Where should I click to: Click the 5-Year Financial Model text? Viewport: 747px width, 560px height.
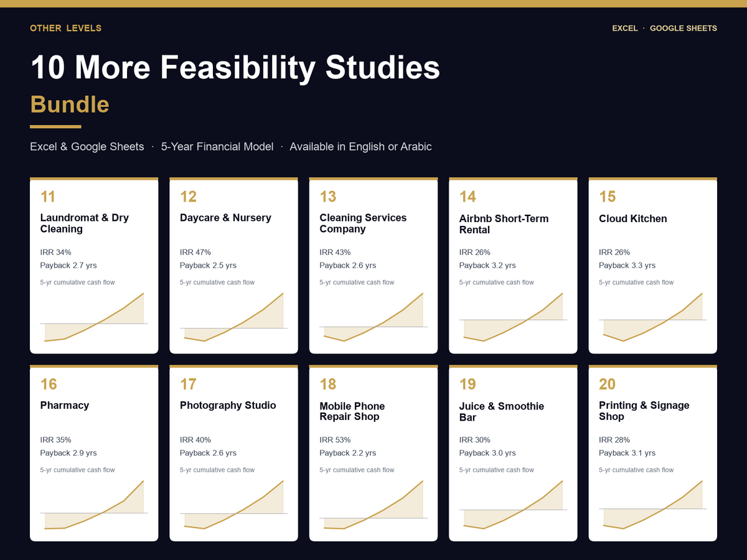pos(217,147)
